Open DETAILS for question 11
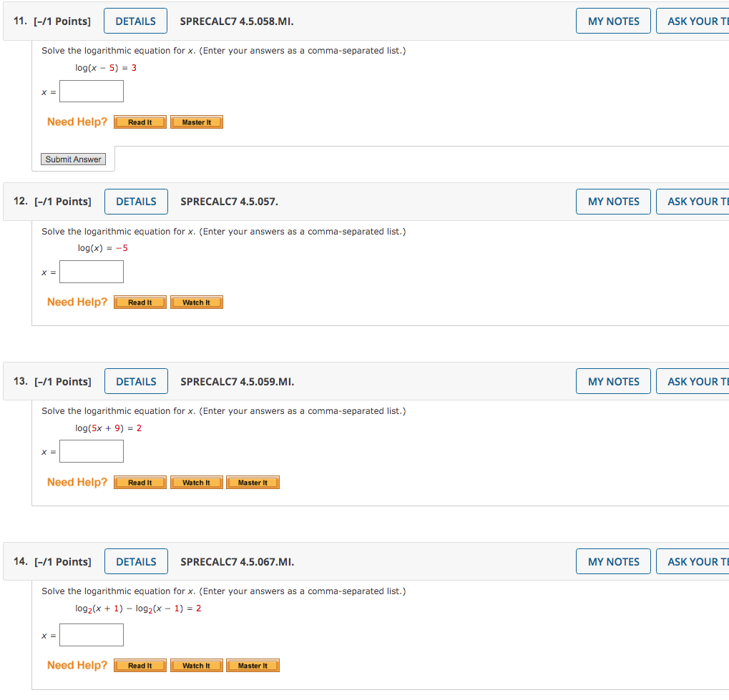This screenshot has height=700, width=729. tap(135, 21)
